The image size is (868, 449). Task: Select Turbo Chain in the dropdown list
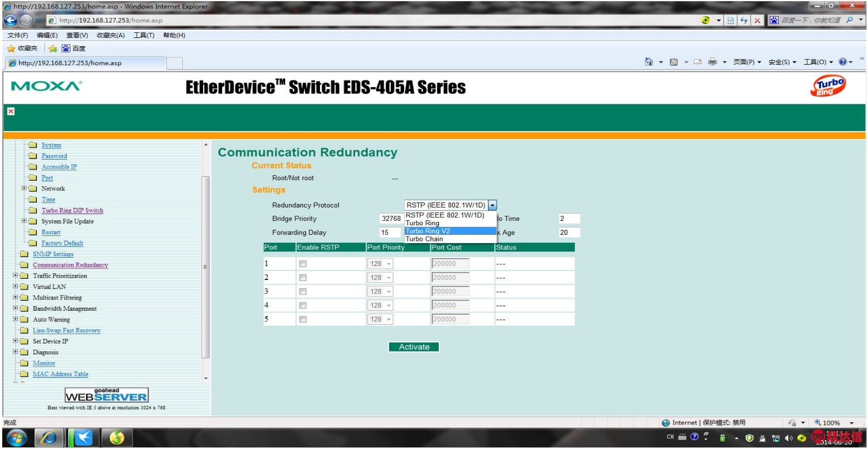click(x=450, y=239)
